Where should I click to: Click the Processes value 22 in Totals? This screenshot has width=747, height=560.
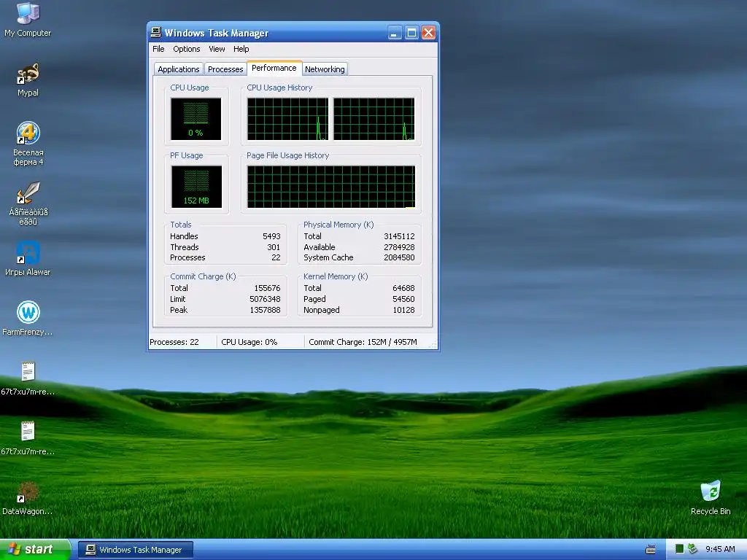(x=276, y=257)
